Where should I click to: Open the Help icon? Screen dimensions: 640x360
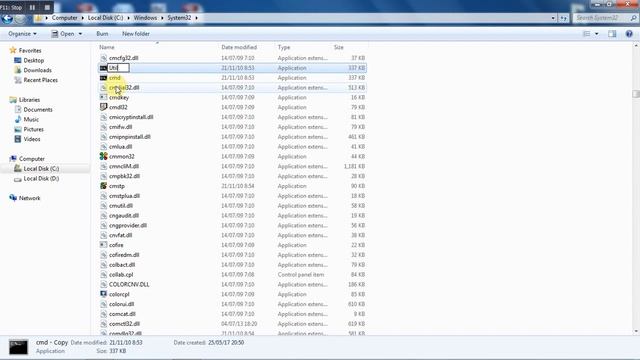629,34
